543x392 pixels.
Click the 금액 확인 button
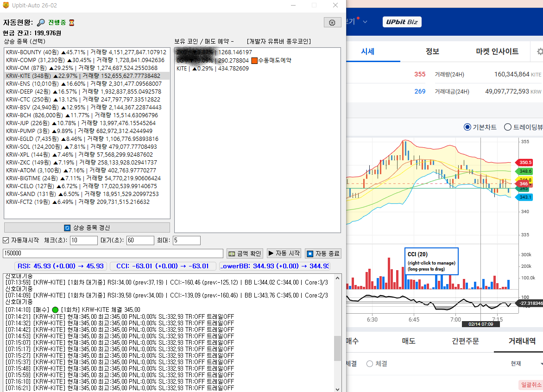pos(245,253)
